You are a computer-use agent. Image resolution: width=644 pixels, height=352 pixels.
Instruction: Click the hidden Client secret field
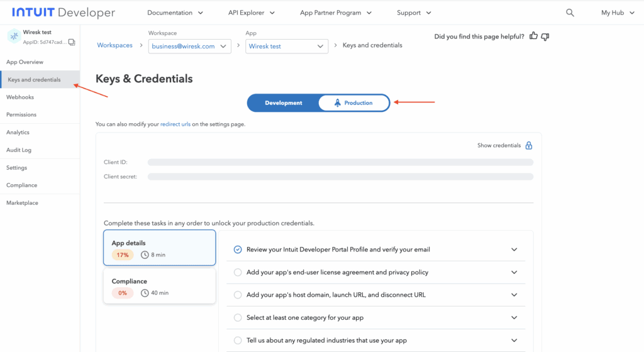(x=340, y=177)
